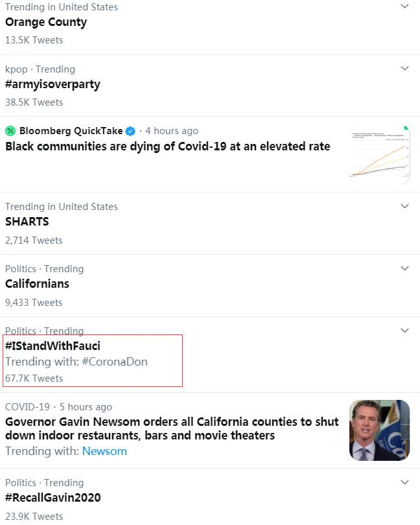Open the Covid-19 chart thumbnail
The image size is (420, 525).
click(x=379, y=154)
